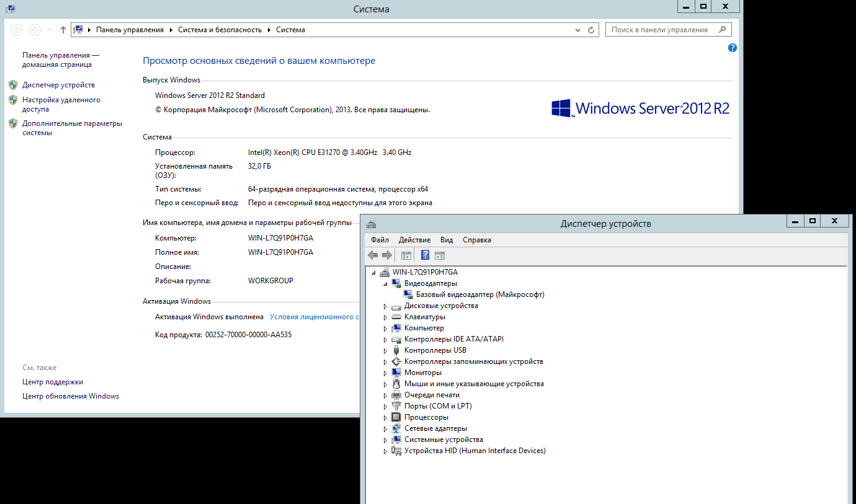Expand the Дисковые устройства node
This screenshot has height=504, width=856.
385,306
